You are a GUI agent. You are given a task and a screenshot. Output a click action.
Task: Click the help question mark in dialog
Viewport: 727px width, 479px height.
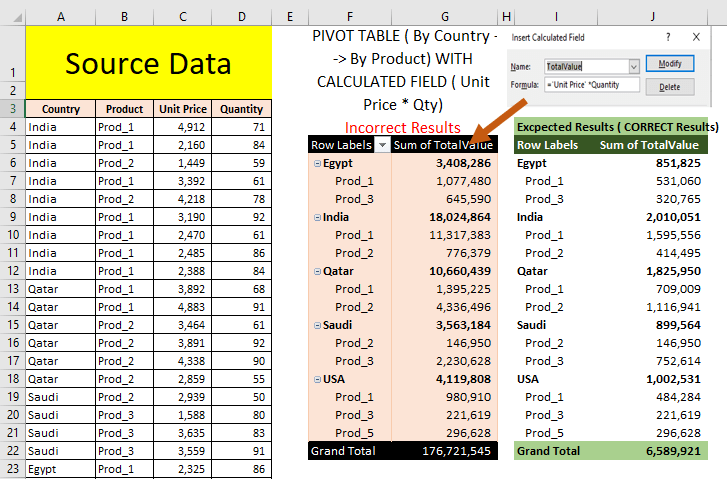pos(668,37)
